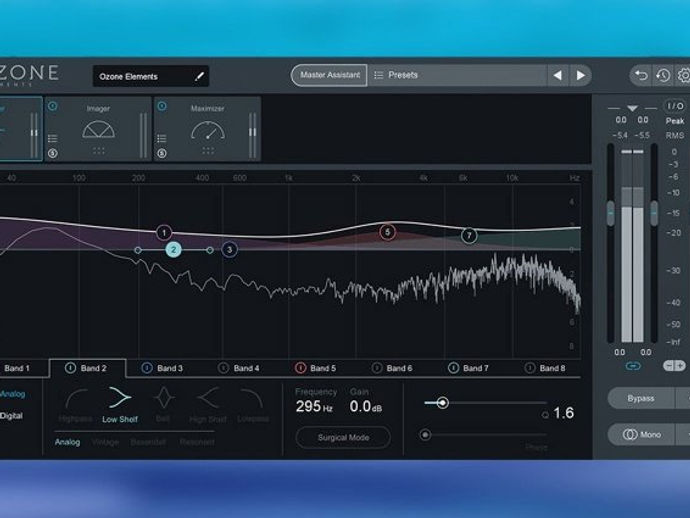The height and width of the screenshot is (518, 690).
Task: Solo the Maximizer module
Action: pos(162,153)
